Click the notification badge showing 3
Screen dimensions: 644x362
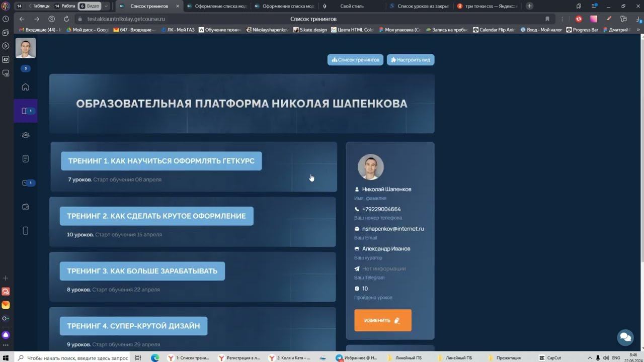[x=26, y=68]
